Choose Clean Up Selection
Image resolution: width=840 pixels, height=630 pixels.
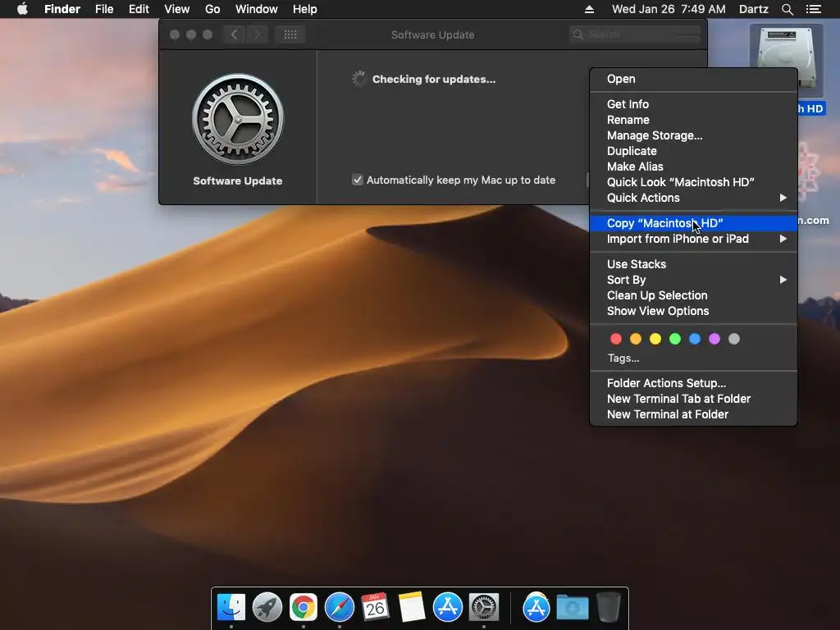693,295
